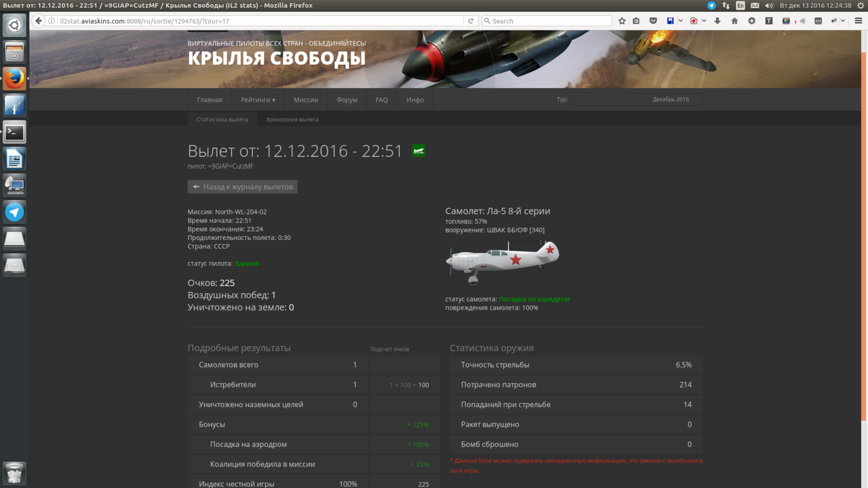Screen dimensions: 868x488
Task: Click the page vertical scrollbar
Action: [x=864, y=231]
